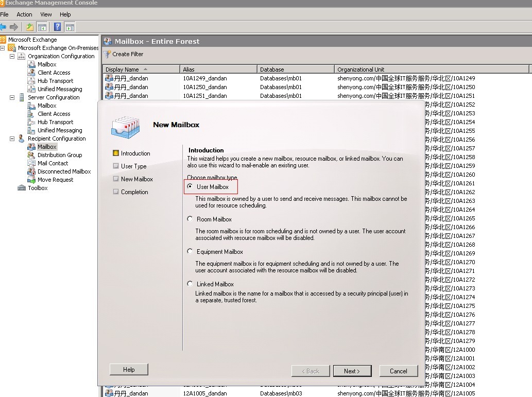Viewport: 532px width, 397px height.
Task: Toggle the Show/Hide Console Tree icon
Action: pos(42,27)
